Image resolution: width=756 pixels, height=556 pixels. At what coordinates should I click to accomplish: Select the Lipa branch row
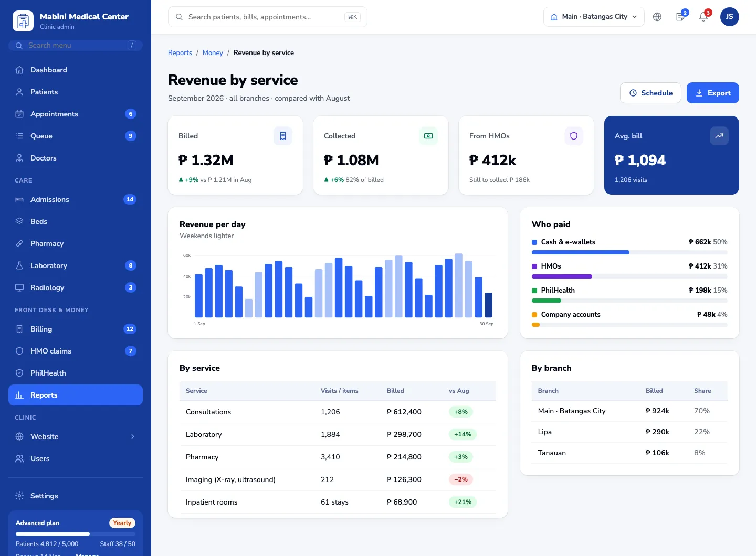point(629,432)
